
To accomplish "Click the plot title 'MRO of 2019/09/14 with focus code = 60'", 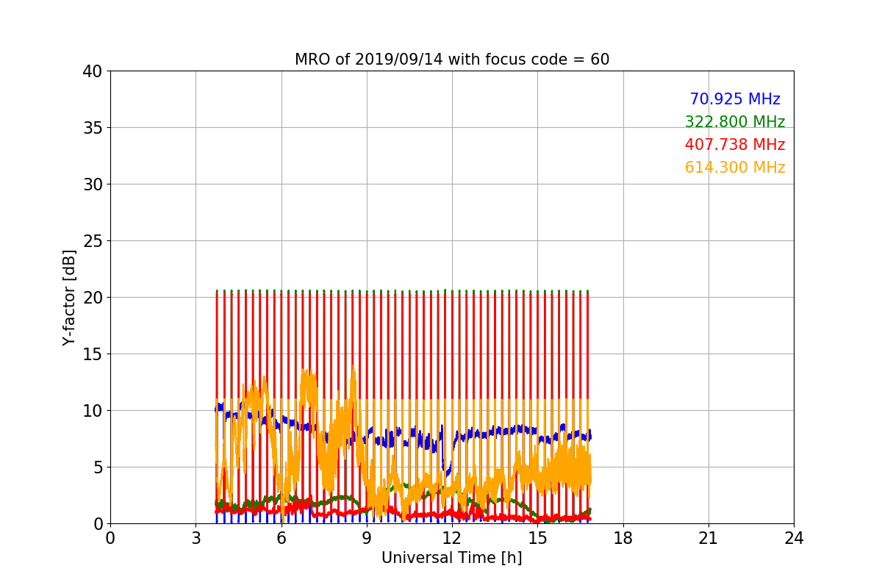I will pyautogui.click(x=452, y=60).
